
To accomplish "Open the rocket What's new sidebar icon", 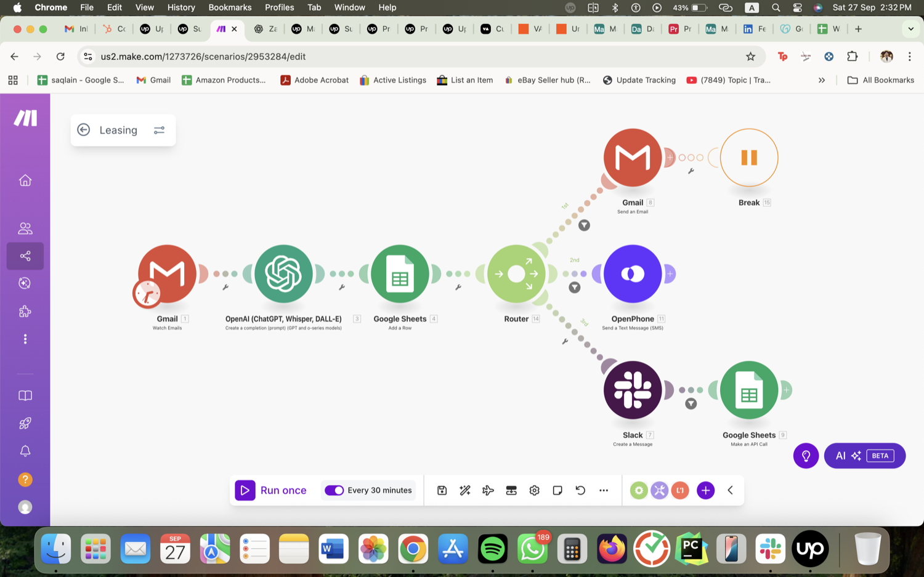I will click(25, 423).
